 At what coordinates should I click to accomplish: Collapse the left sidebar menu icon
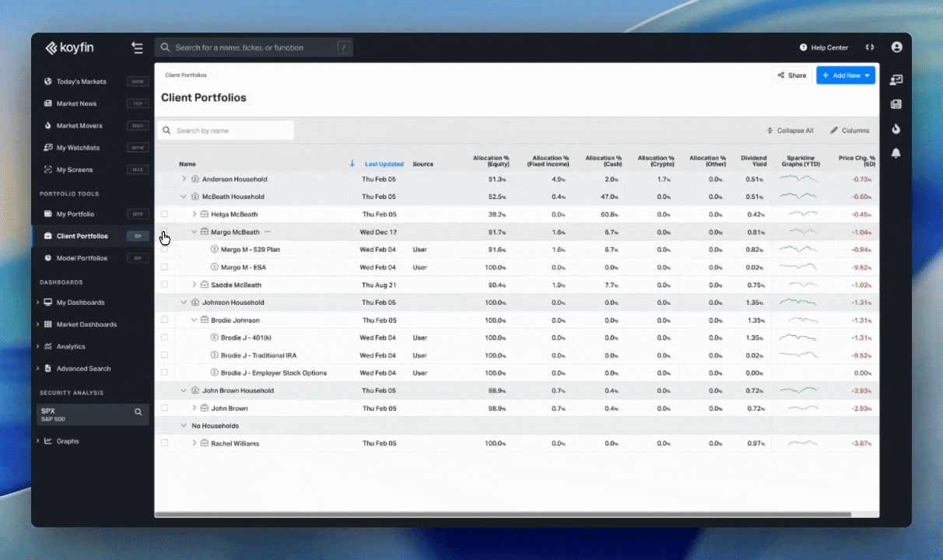pyautogui.click(x=137, y=48)
